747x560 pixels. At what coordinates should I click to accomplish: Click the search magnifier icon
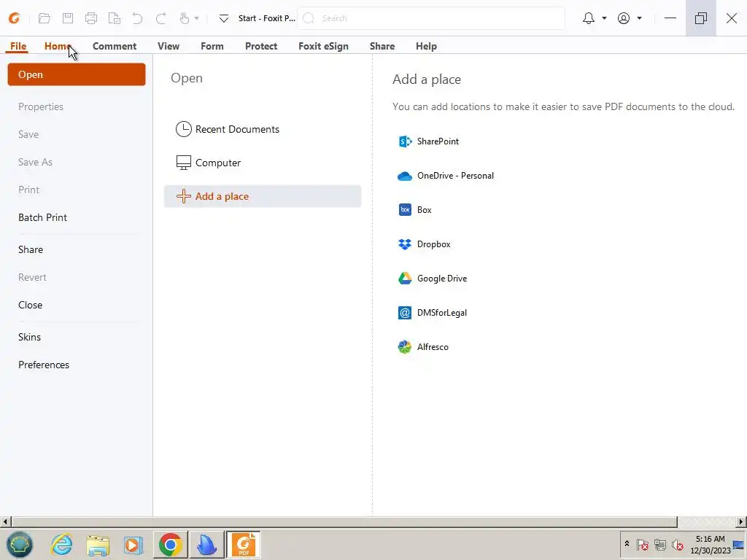click(309, 18)
